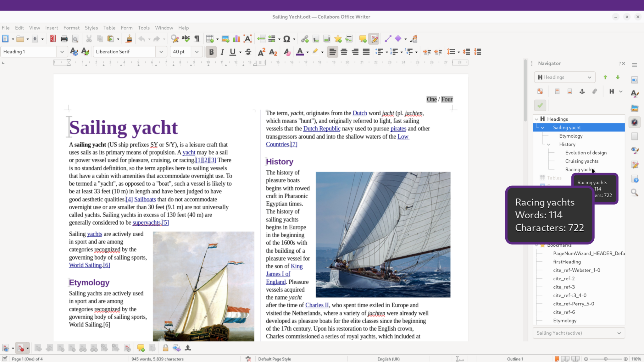Run spelling check from the toolbar
The width and height of the screenshot is (644, 362).
point(186,39)
